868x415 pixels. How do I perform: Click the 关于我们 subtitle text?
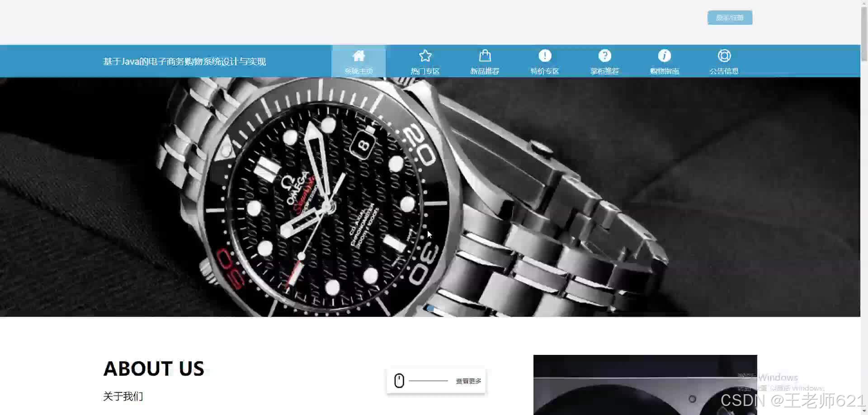coord(123,396)
